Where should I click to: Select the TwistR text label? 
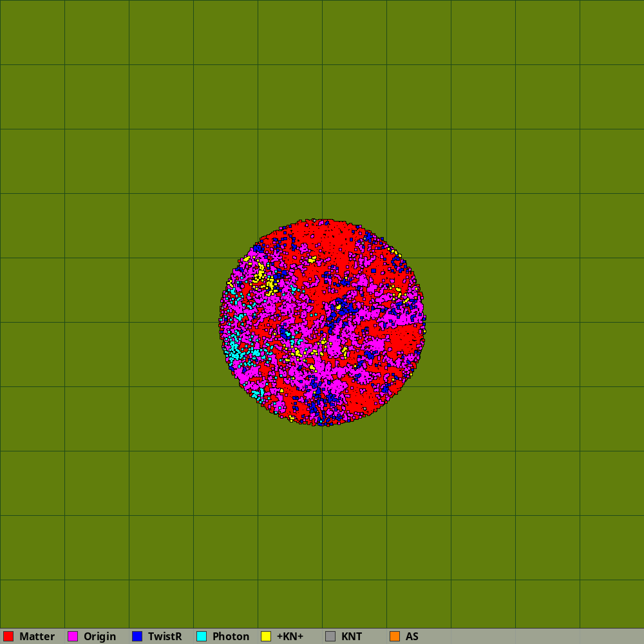click(165, 636)
